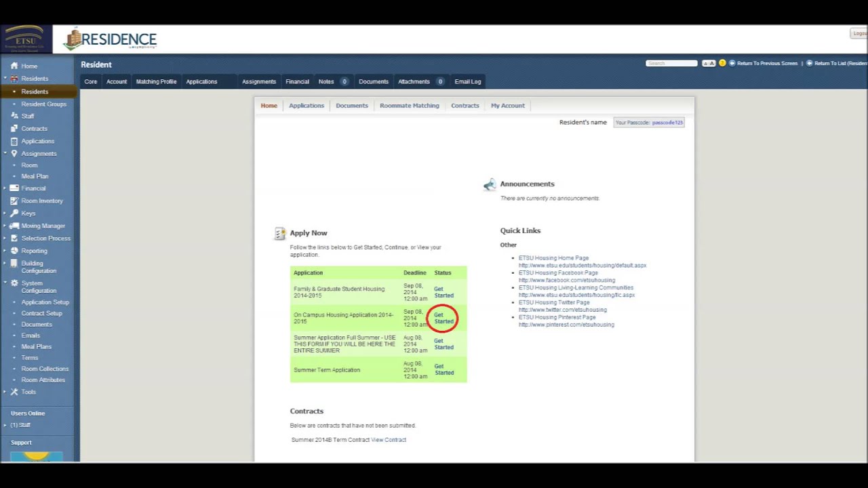
Task: Collapse the Assignments sidebar group arrow
Action: [5, 153]
